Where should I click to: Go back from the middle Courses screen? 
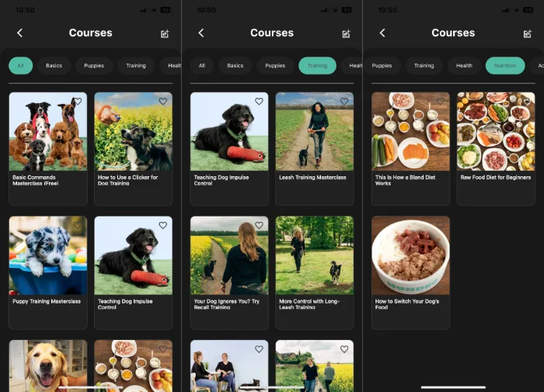201,33
